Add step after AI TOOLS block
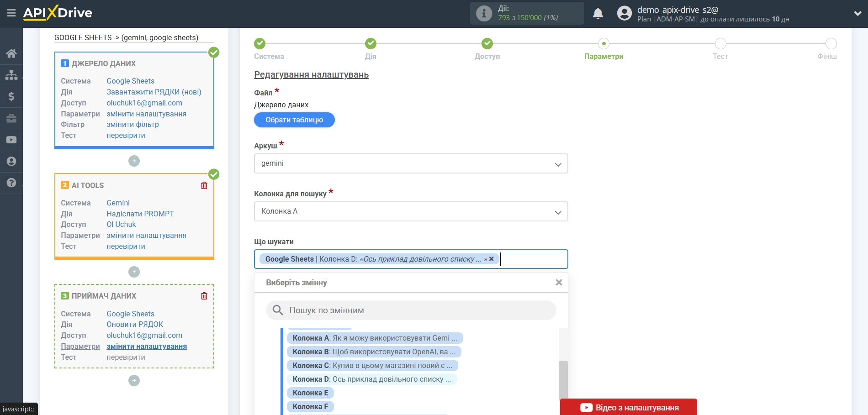This screenshot has height=415, width=868. [134, 272]
